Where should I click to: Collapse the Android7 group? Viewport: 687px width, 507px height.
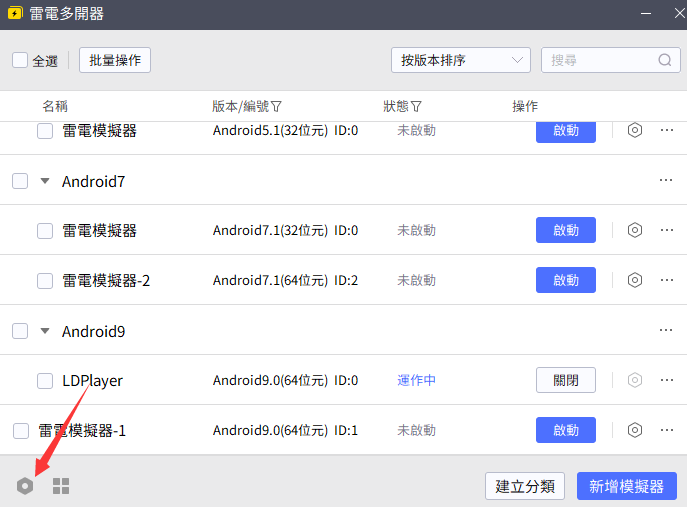[45, 181]
